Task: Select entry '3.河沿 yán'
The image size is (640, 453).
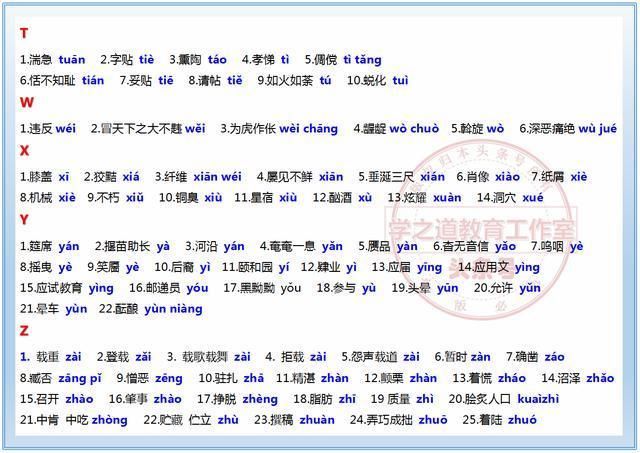Action: click(x=215, y=246)
